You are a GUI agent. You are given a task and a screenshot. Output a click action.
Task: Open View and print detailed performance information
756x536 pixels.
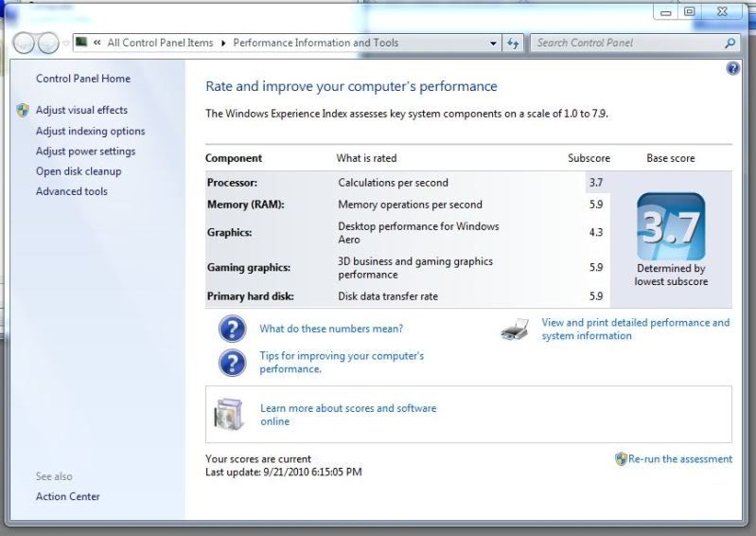point(636,329)
